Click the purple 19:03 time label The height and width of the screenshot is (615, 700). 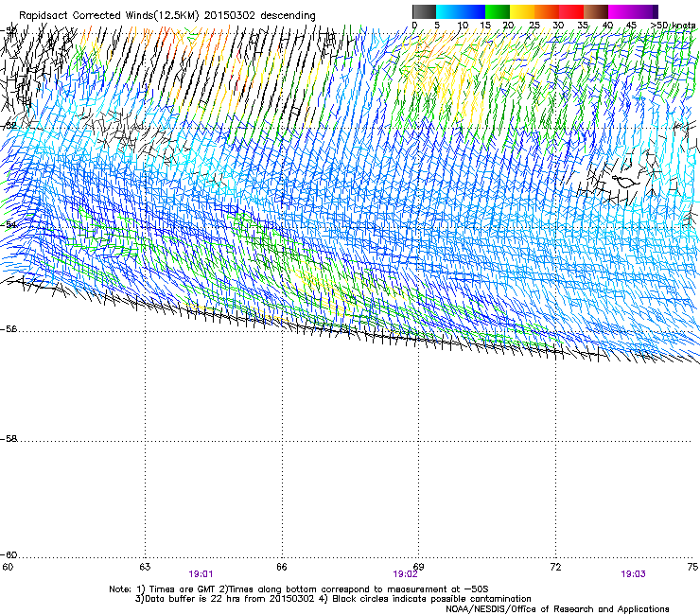[633, 574]
